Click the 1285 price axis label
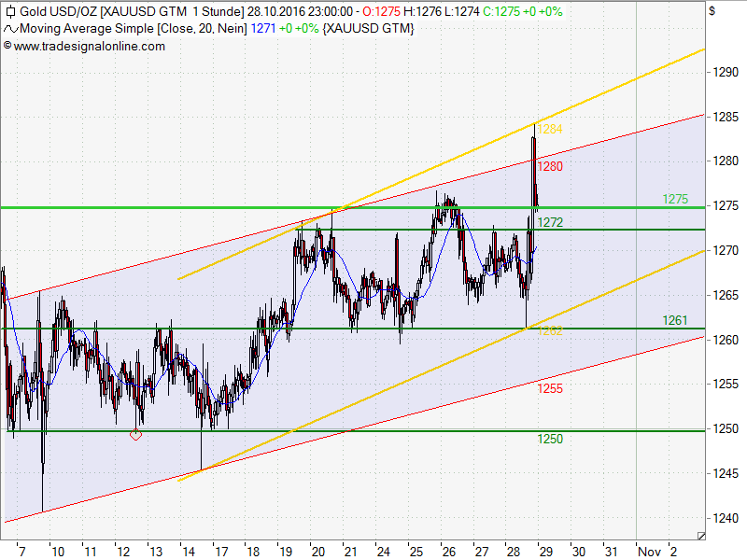Viewport: 747px width, 560px height. click(x=726, y=117)
